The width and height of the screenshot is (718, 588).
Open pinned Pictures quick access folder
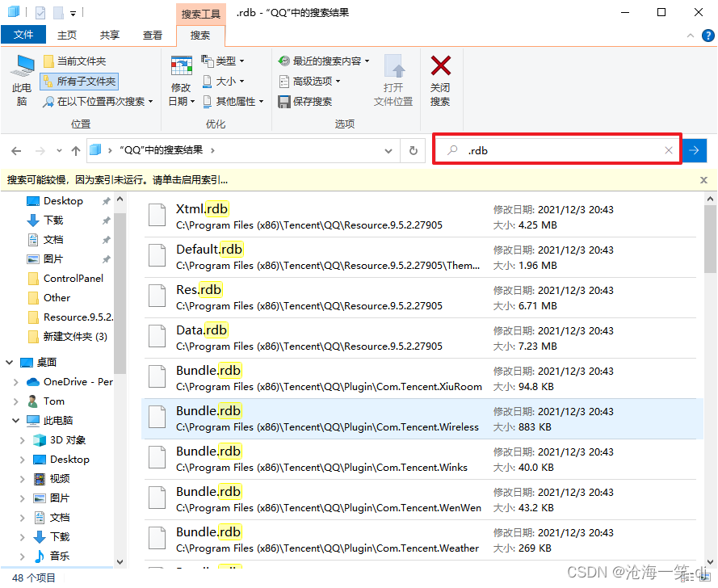click(x=53, y=259)
